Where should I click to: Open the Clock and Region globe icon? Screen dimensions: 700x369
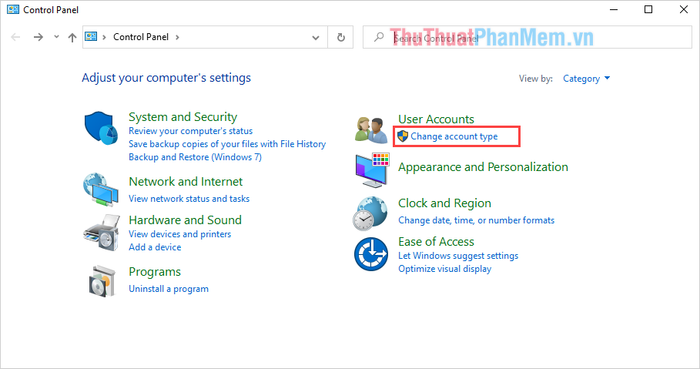370,213
